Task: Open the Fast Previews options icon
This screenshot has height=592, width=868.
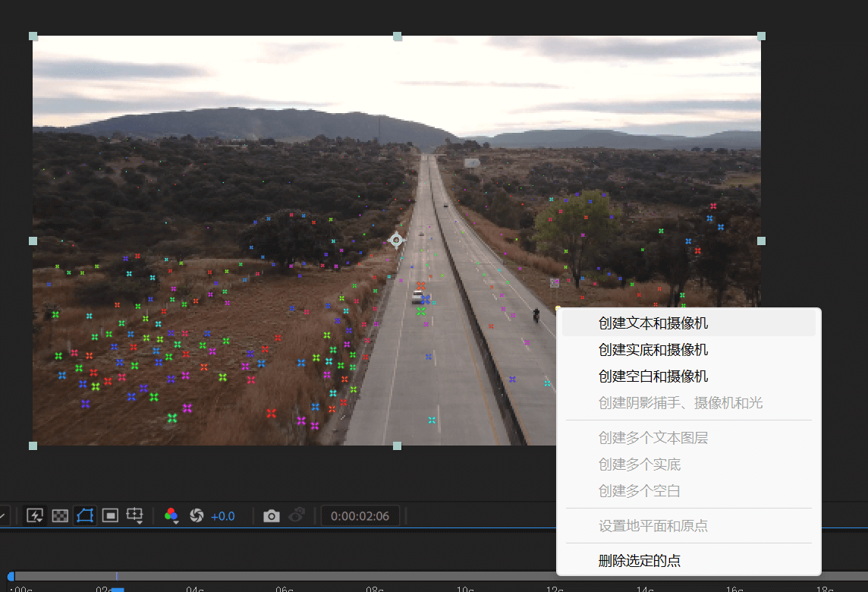Action: [x=35, y=516]
